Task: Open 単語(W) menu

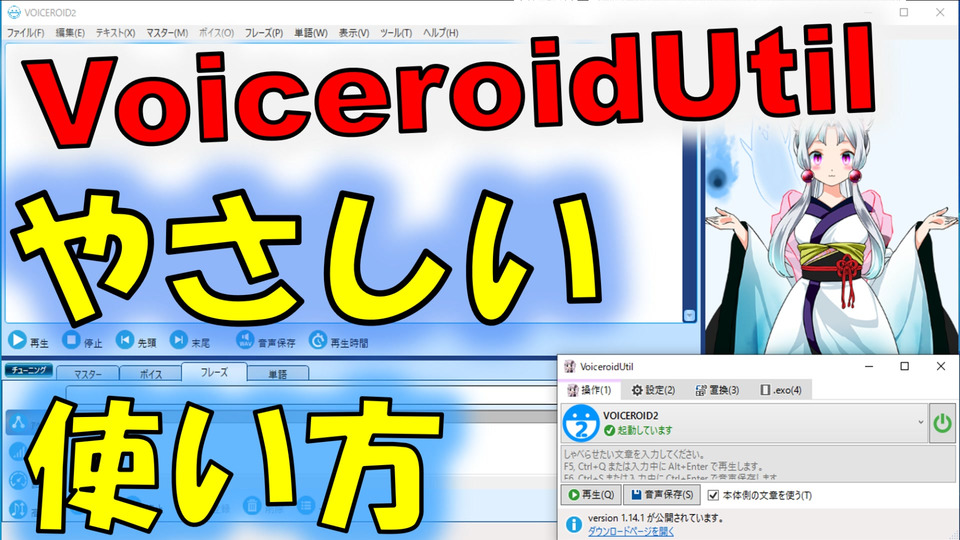Action: [x=311, y=33]
